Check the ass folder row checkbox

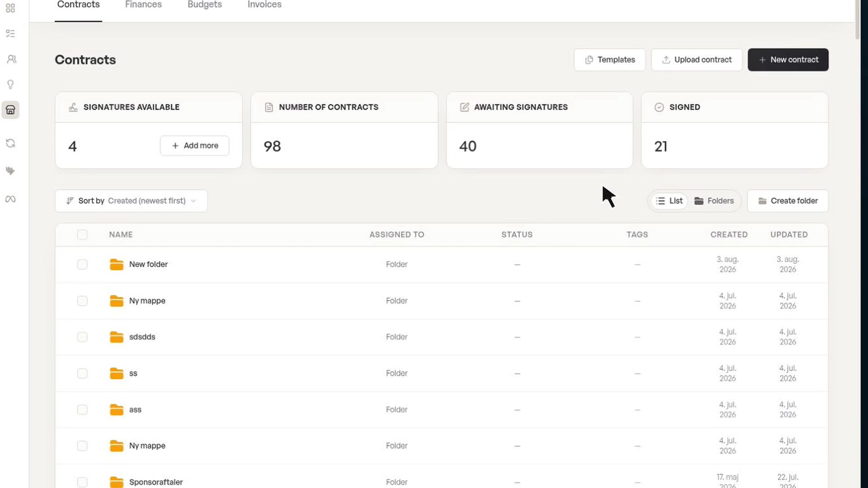tap(82, 409)
